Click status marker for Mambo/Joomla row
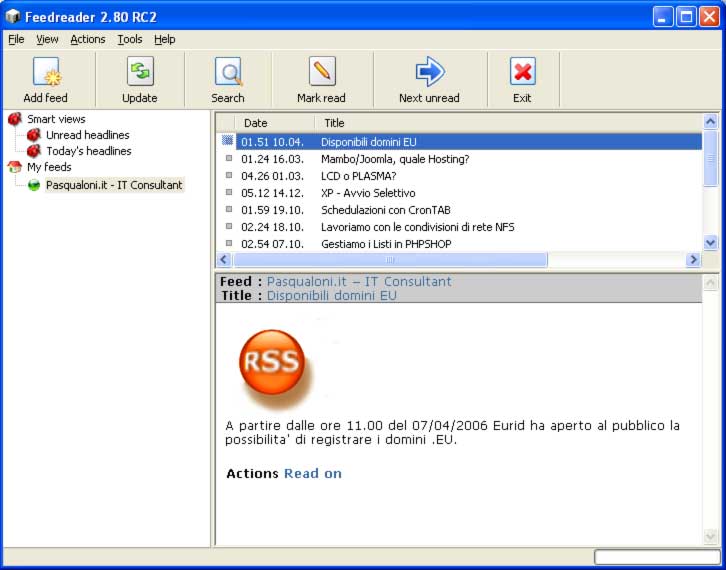This screenshot has height=570, width=726. coord(229,158)
